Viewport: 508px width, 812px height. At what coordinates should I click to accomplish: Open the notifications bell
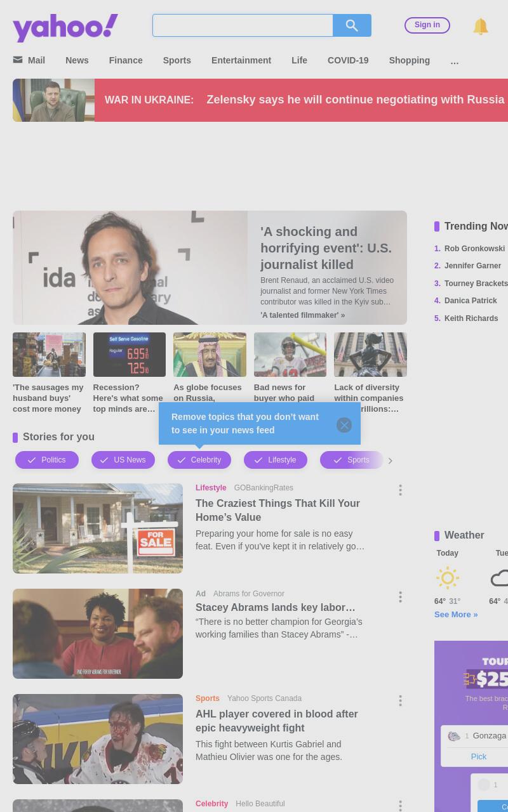coord(481,26)
